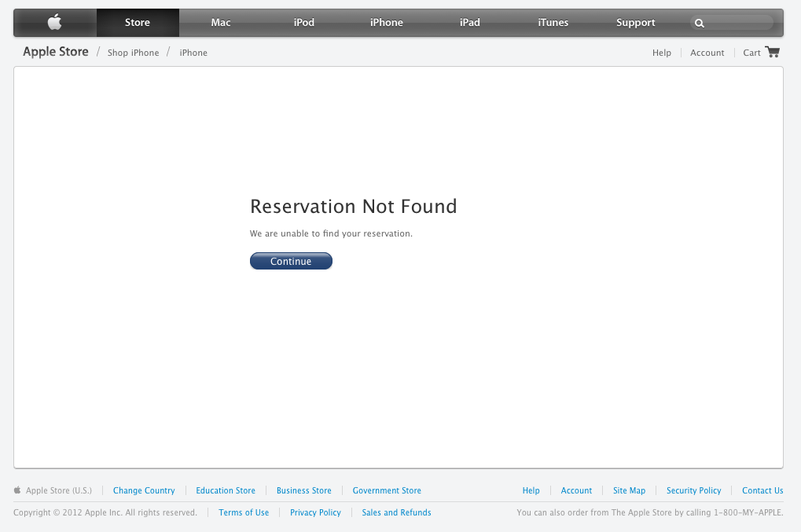The height and width of the screenshot is (532, 801).
Task: Open the Contact Us link
Action: 762,490
